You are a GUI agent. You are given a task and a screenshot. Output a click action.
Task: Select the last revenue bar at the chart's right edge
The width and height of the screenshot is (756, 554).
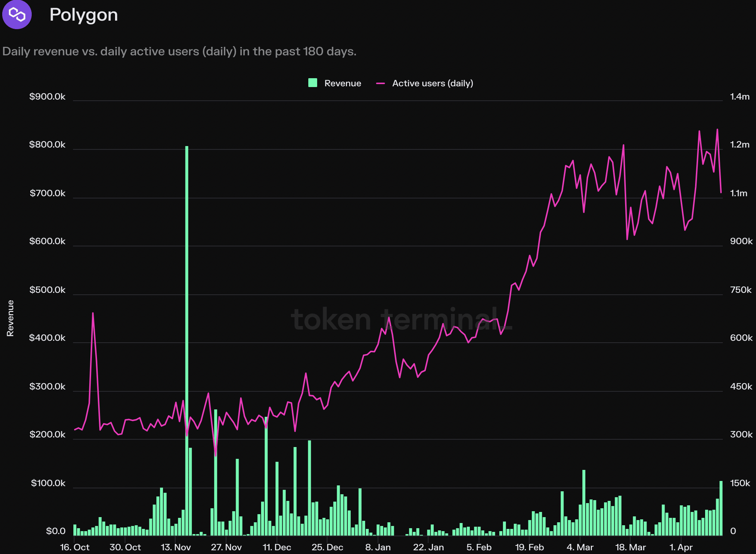[721, 508]
